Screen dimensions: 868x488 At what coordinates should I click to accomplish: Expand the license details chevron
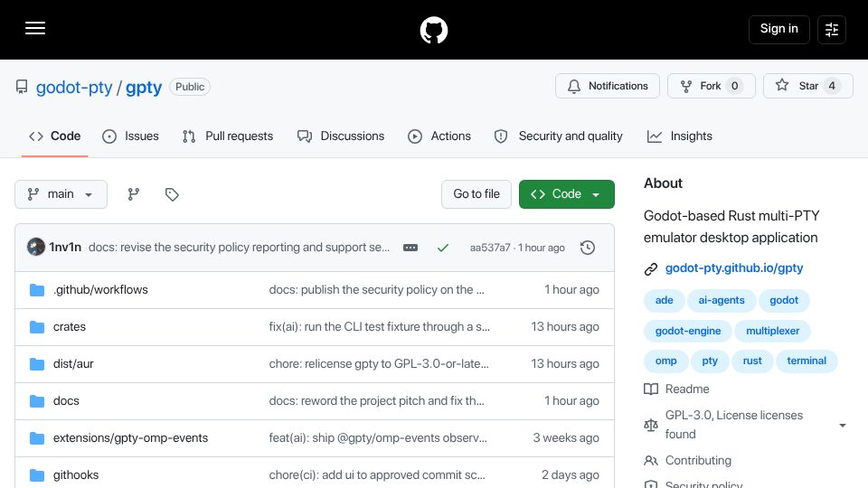[843, 426]
